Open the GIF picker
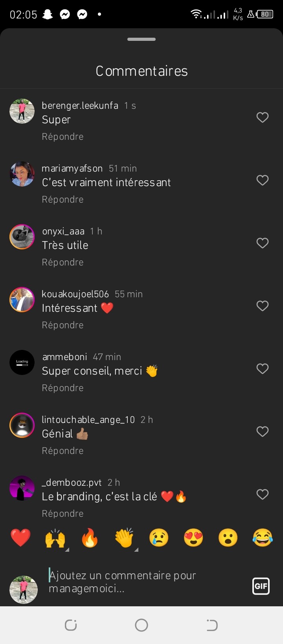Viewport: 283px width, 644px height. 261,586
